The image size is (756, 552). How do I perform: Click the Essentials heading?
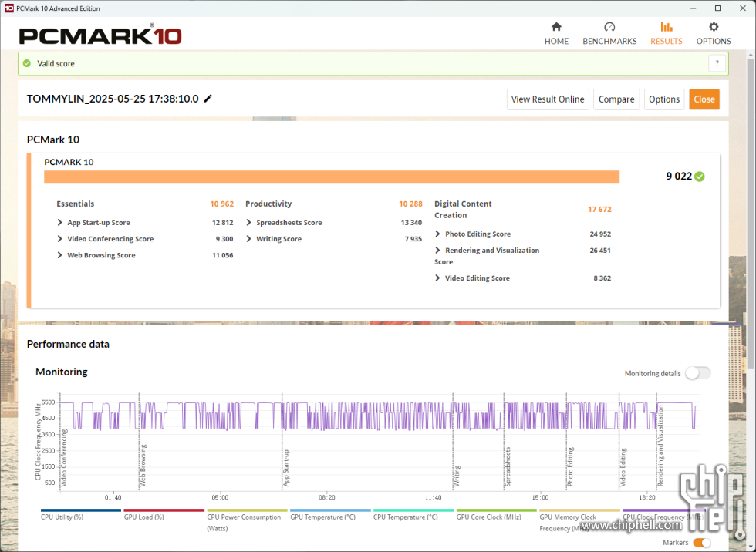pyautogui.click(x=76, y=204)
